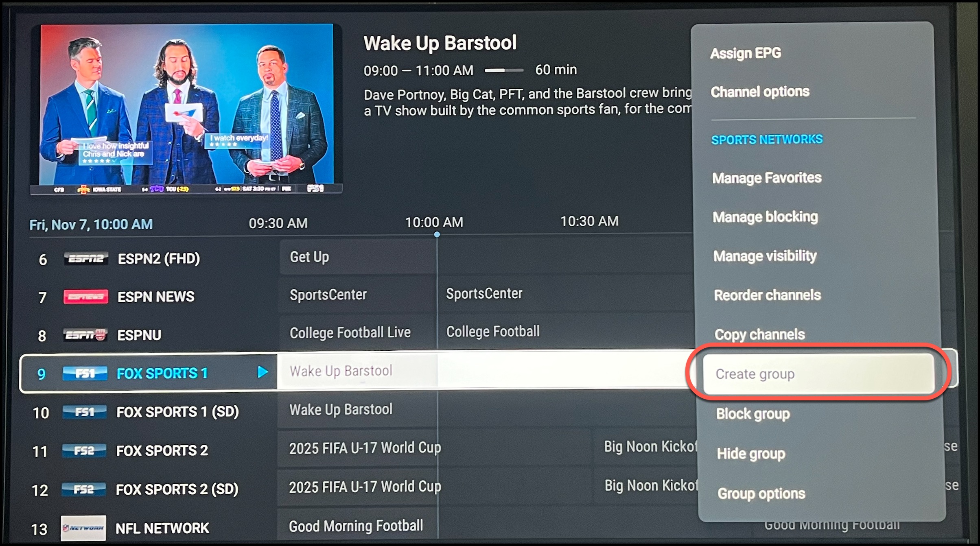Image resolution: width=980 pixels, height=546 pixels.
Task: Click the play arrow next to FOX SPORTS 1
Action: pos(263,372)
